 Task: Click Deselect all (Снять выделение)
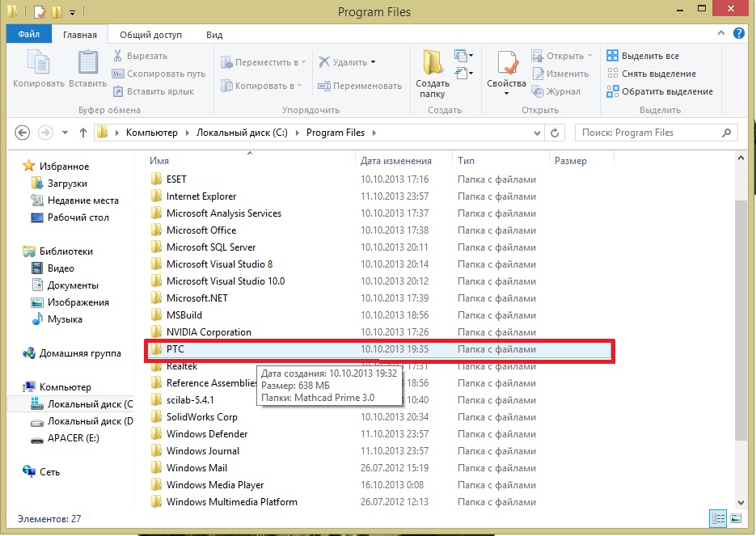coord(652,74)
